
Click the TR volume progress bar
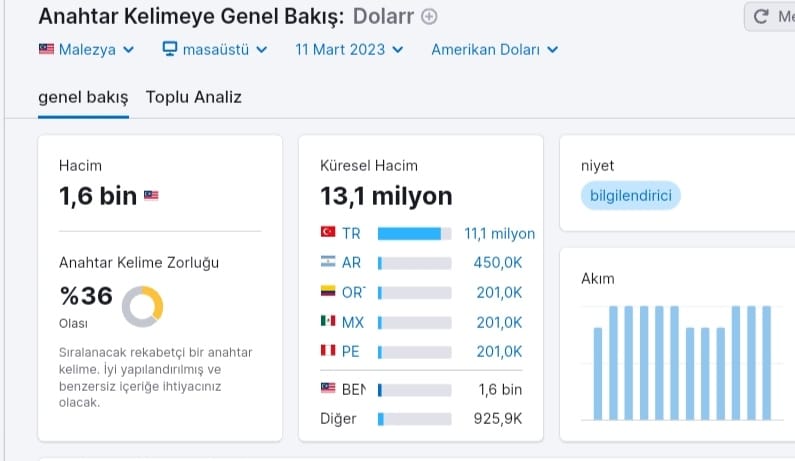point(414,233)
